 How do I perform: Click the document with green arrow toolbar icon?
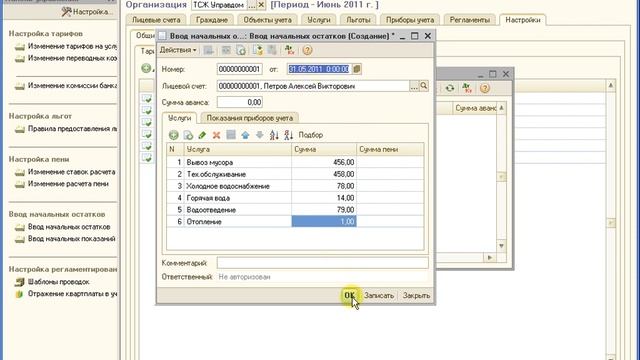pyautogui.click(x=257, y=50)
